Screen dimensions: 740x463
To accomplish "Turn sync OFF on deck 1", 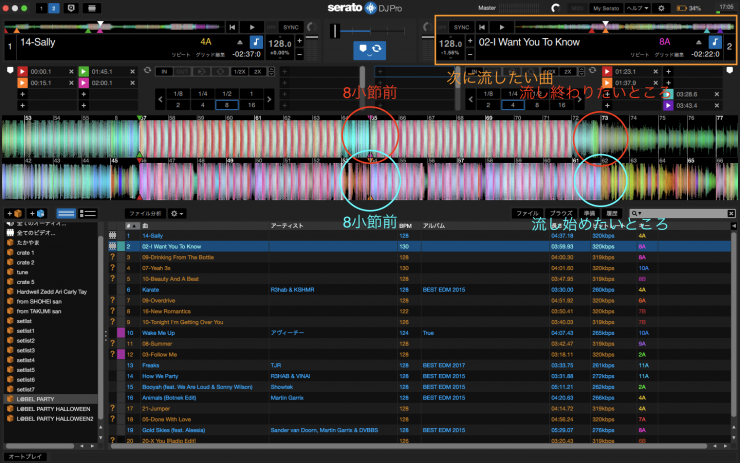I will point(271,27).
